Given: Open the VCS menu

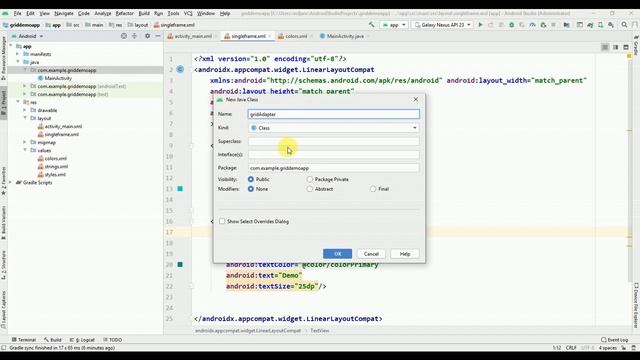Looking at the screenshot, I should pyautogui.click(x=188, y=13).
